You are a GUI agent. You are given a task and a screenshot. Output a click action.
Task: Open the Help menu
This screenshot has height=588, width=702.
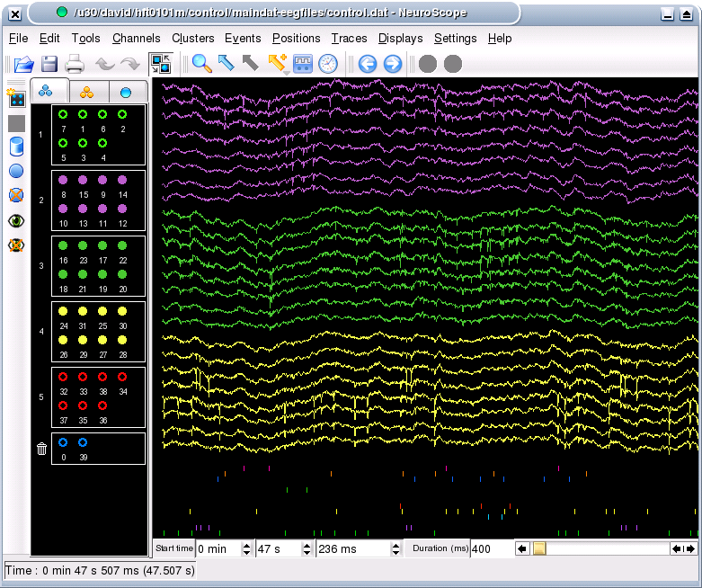pos(500,39)
